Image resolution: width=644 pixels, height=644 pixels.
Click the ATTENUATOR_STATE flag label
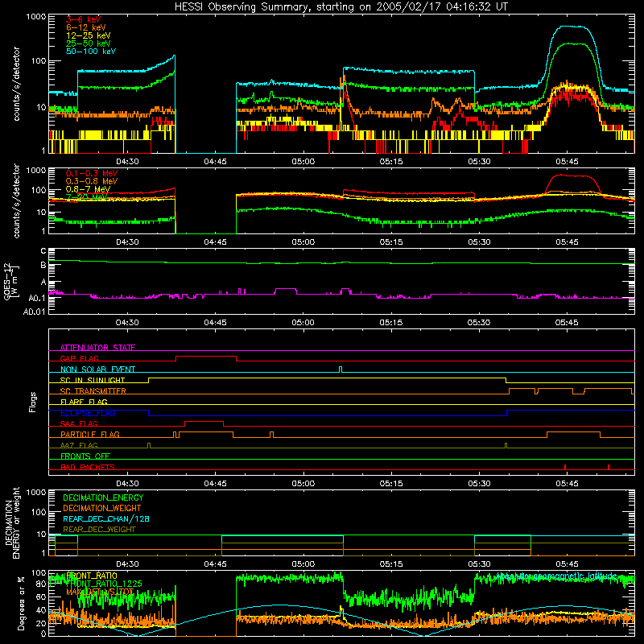coord(97,348)
